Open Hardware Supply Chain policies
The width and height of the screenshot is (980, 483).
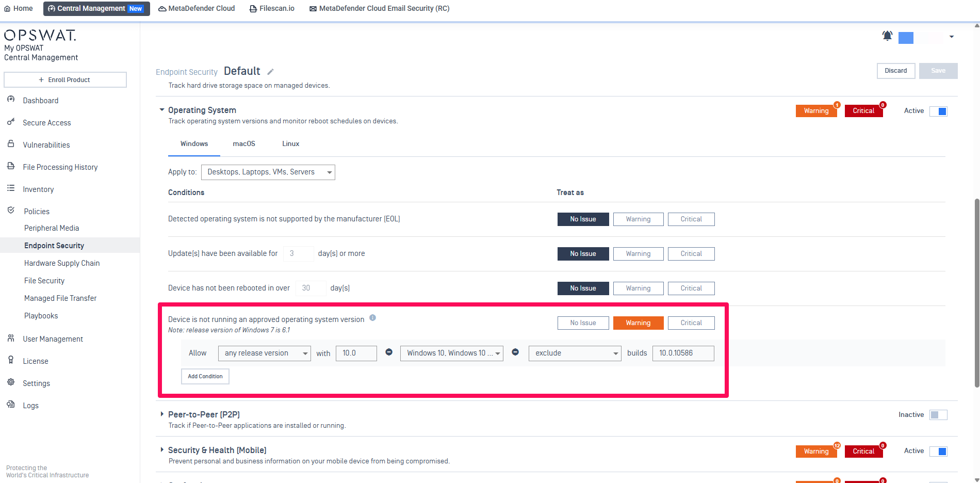[x=62, y=263]
